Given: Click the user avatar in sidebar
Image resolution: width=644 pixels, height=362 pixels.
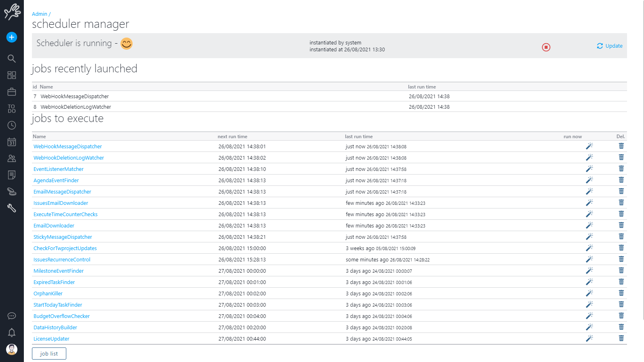Looking at the screenshot, I should 12,349.
